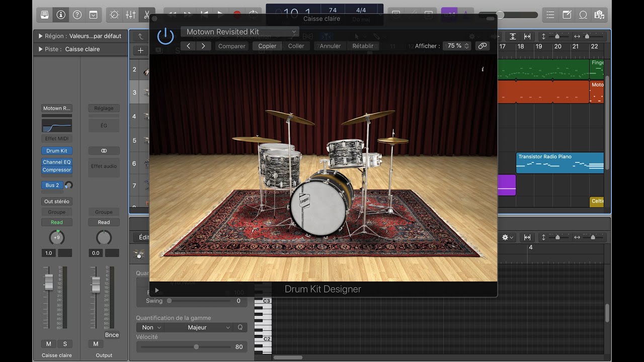This screenshot has height=362, width=644.
Task: Click the piano roll horizontal zoom icon
Action: (x=527, y=237)
